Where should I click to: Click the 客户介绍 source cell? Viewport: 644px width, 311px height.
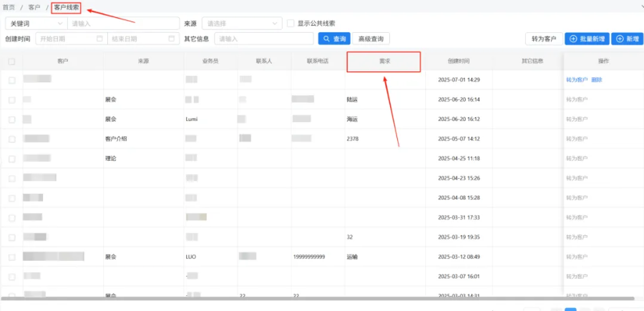pos(116,139)
